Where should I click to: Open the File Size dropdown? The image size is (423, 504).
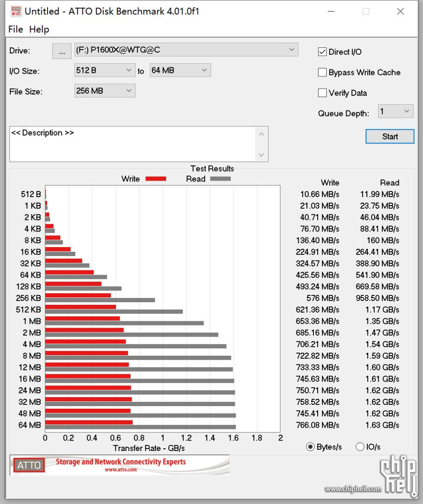(x=104, y=91)
